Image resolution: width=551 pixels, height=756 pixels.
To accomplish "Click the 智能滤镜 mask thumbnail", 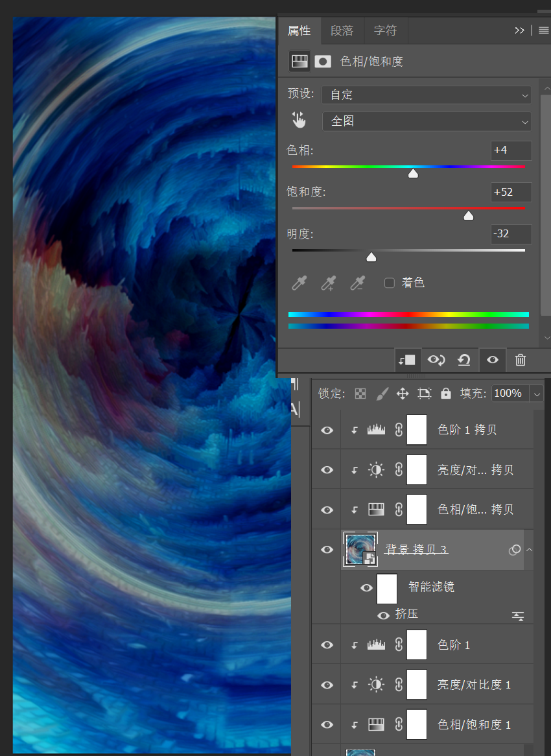I will click(386, 589).
